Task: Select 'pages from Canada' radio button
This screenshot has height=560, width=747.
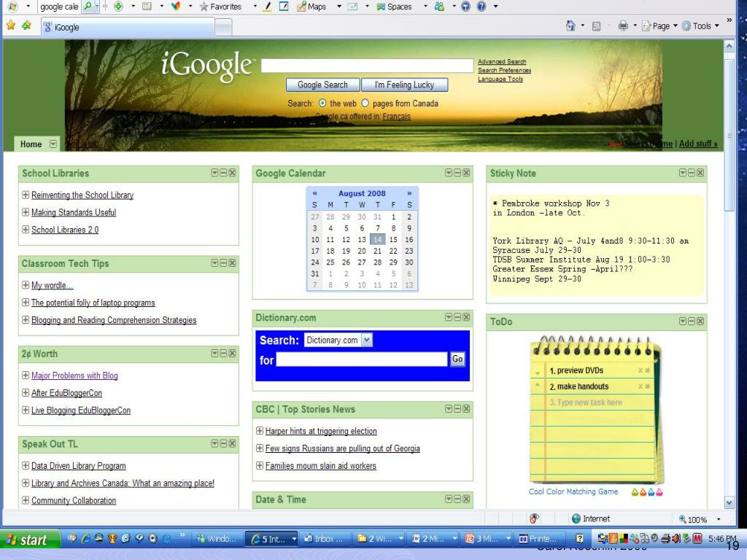Action: click(365, 103)
